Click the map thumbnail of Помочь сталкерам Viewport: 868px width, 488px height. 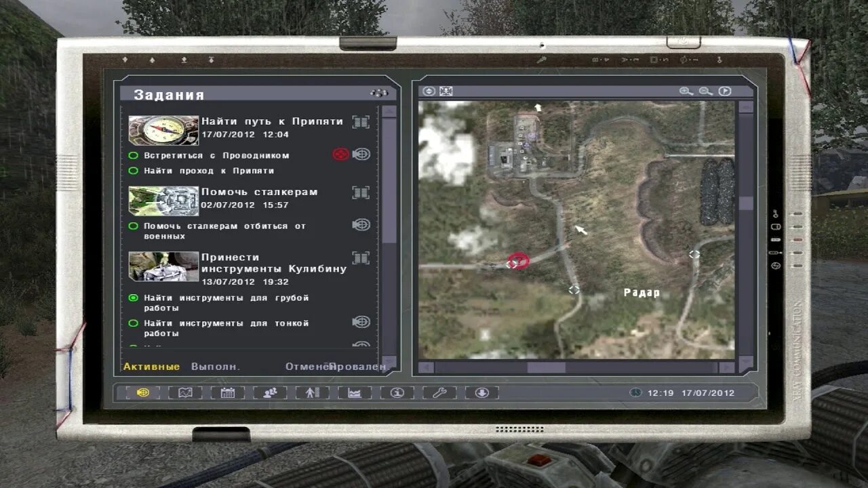[x=163, y=201]
